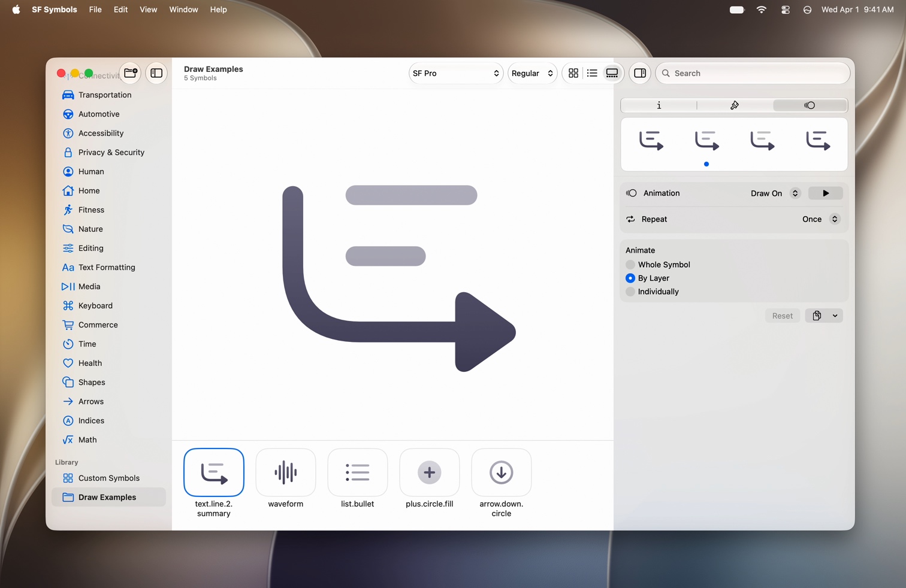This screenshot has height=588, width=906.
Task: Select the plus.circle.fill symbol
Action: click(x=430, y=472)
